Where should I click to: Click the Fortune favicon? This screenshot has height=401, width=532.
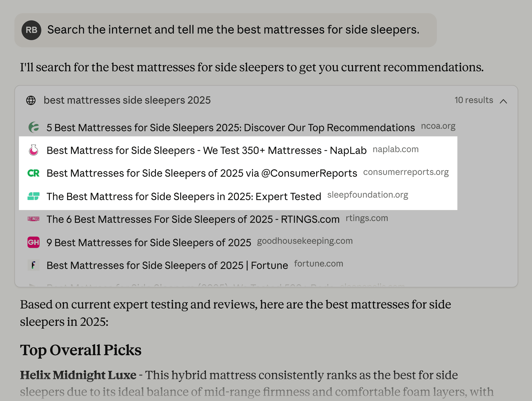point(33,265)
